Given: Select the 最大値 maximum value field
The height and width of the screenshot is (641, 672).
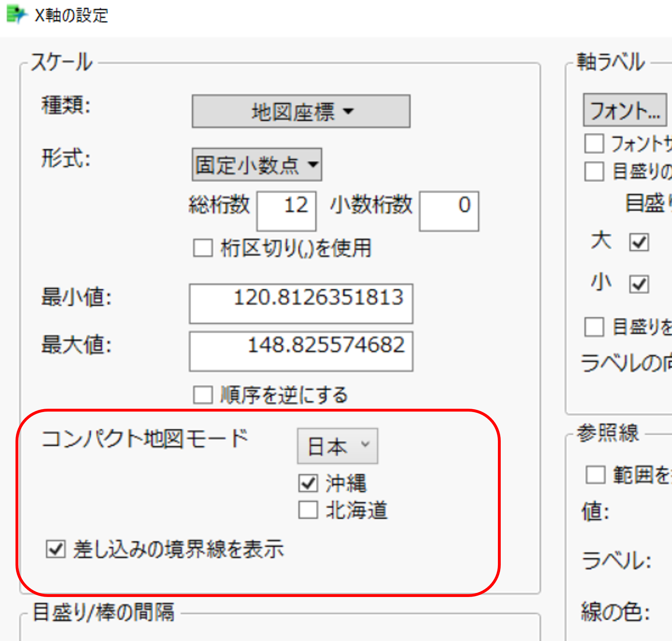Looking at the screenshot, I should coord(301,350).
